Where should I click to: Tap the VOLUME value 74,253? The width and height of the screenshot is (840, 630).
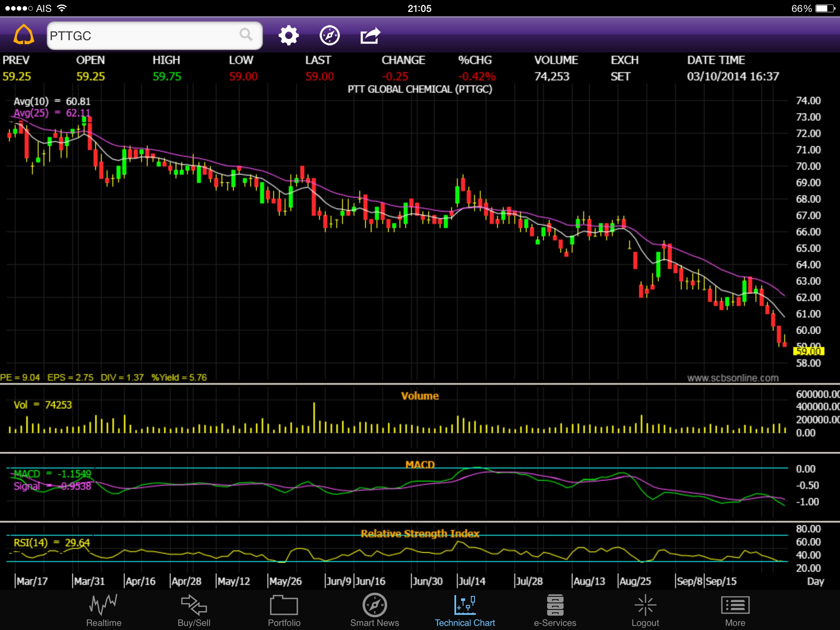tap(552, 77)
